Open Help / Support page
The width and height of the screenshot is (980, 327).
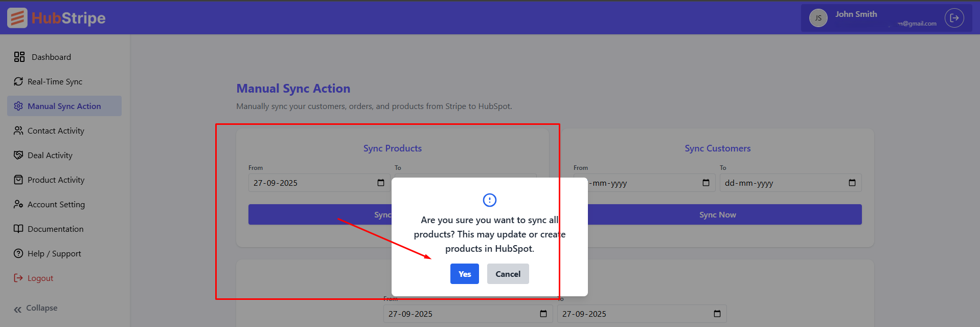tap(64, 253)
